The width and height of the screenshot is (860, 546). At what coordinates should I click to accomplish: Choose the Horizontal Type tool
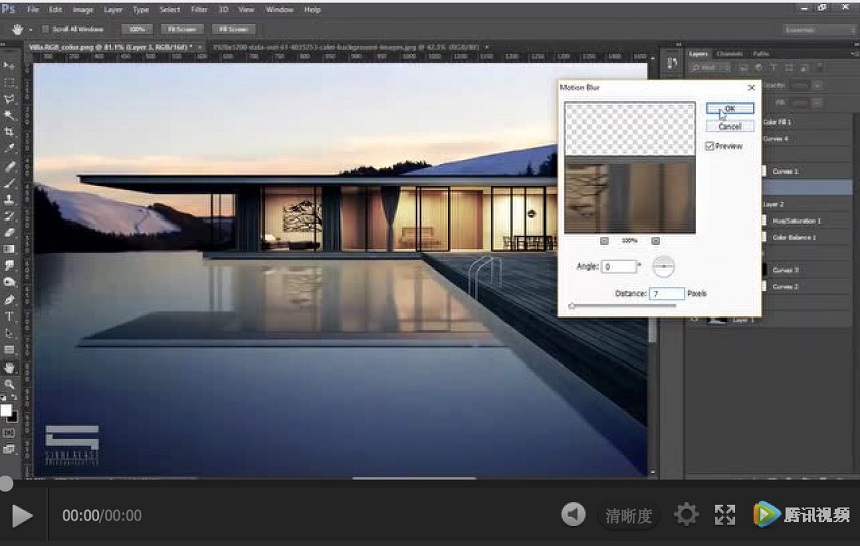[x=10, y=316]
